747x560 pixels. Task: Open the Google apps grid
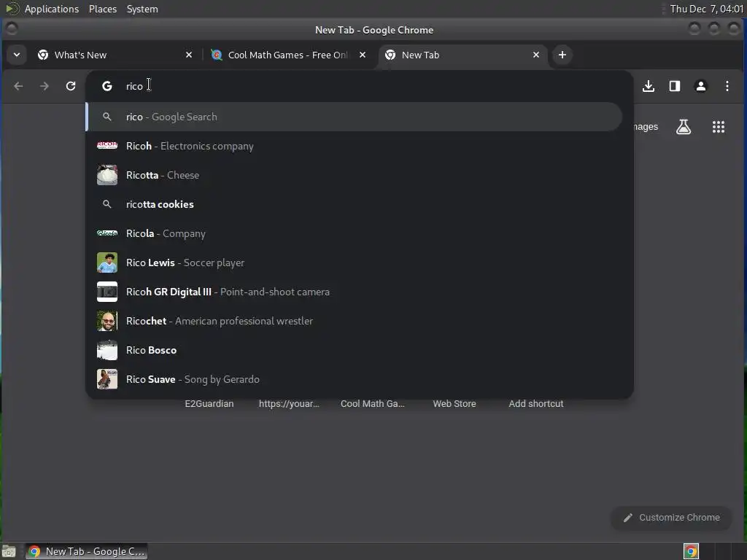[x=719, y=127]
